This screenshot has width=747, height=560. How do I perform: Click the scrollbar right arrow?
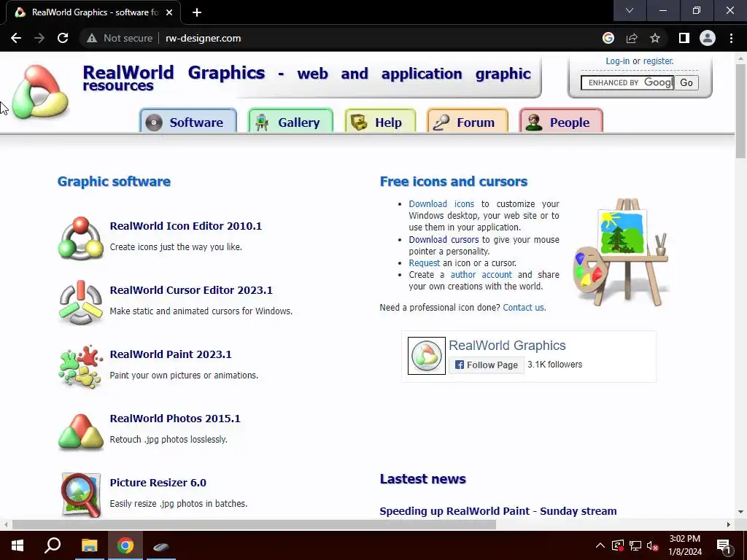pos(729,525)
